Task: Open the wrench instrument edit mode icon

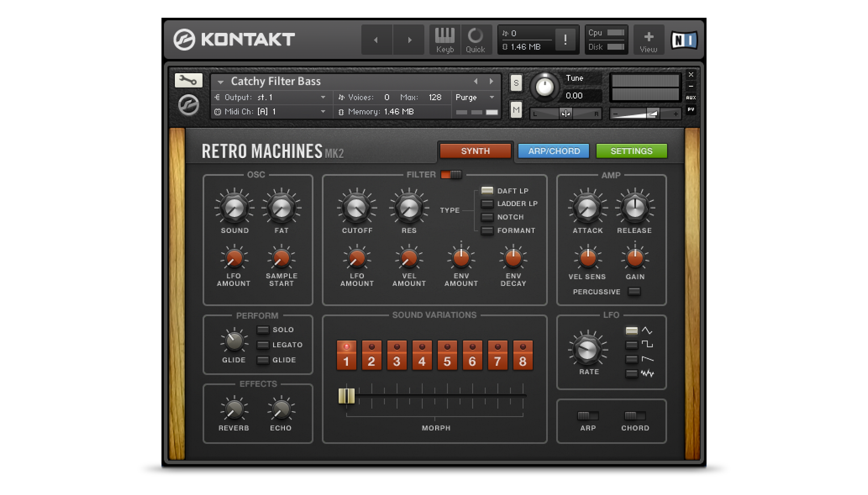Action: point(188,80)
